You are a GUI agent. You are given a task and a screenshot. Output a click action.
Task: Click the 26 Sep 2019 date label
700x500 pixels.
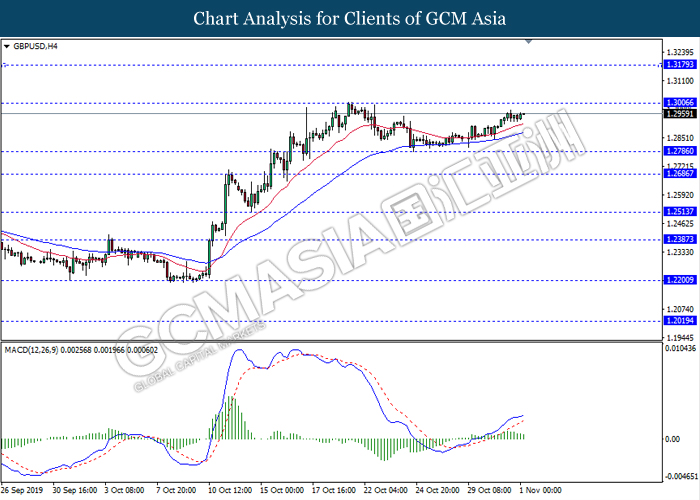point(22,490)
